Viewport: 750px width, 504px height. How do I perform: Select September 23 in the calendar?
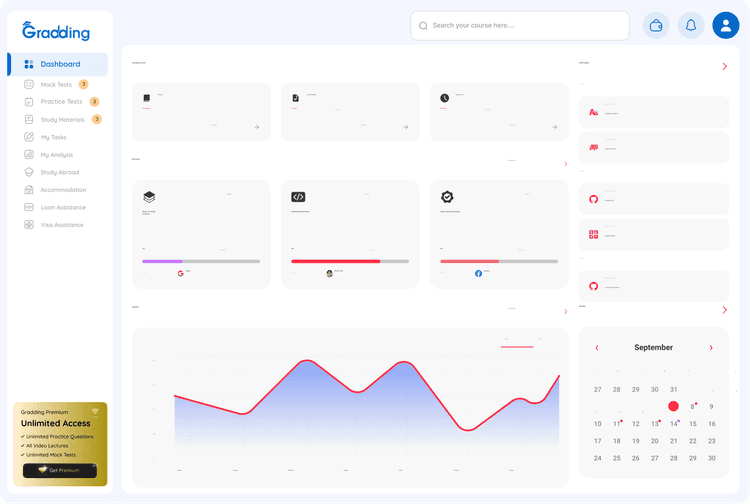point(712,441)
